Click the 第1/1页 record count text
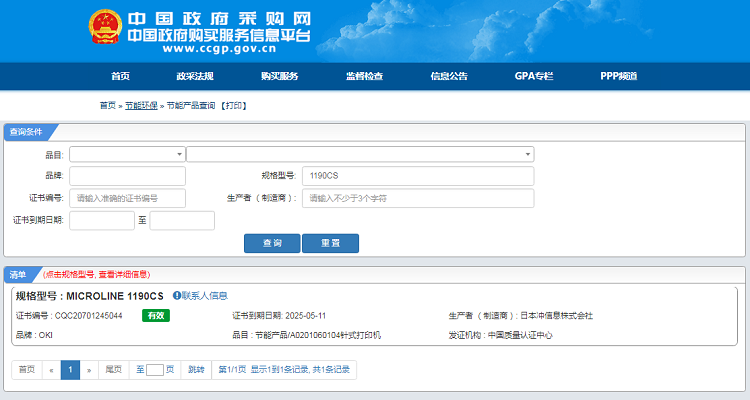Viewport: 750px width, 400px height. pyautogui.click(x=284, y=369)
